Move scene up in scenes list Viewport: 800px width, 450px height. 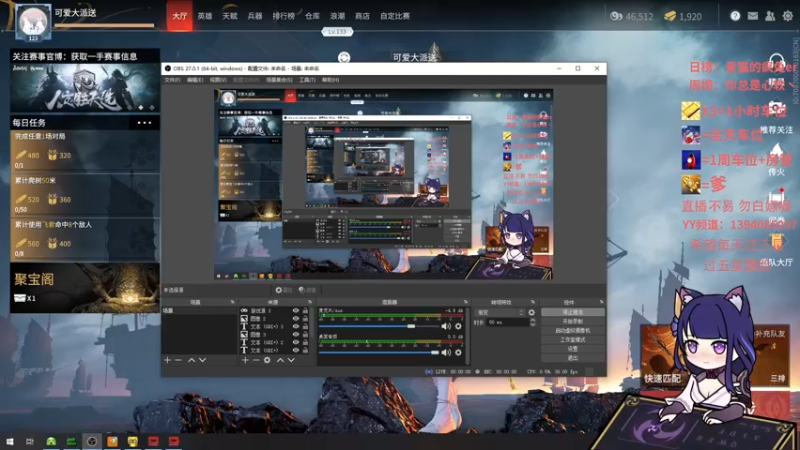click(191, 360)
